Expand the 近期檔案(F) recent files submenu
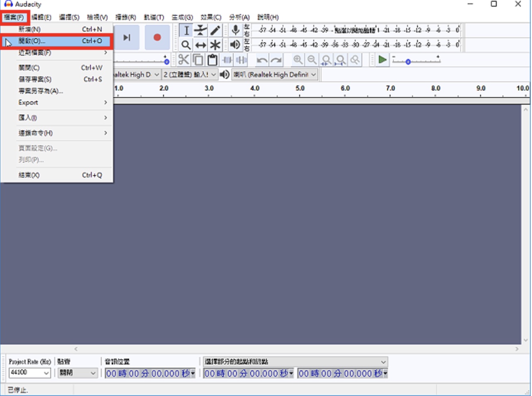 (57, 53)
